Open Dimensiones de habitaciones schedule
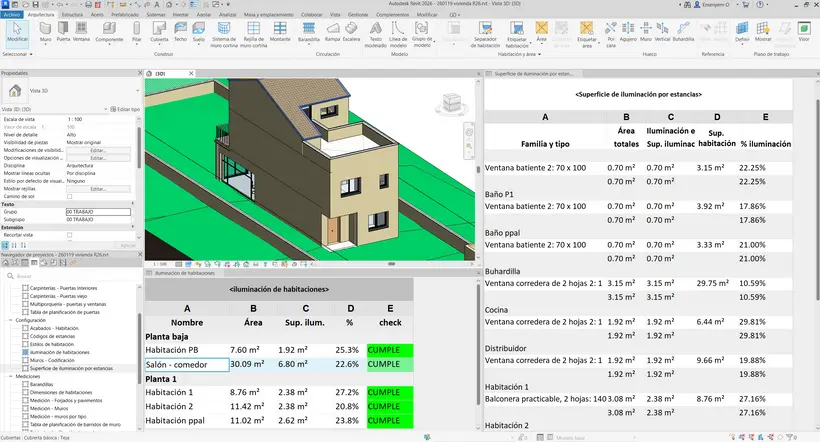Image resolution: width=820 pixels, height=442 pixels. pyautogui.click(x=61, y=392)
